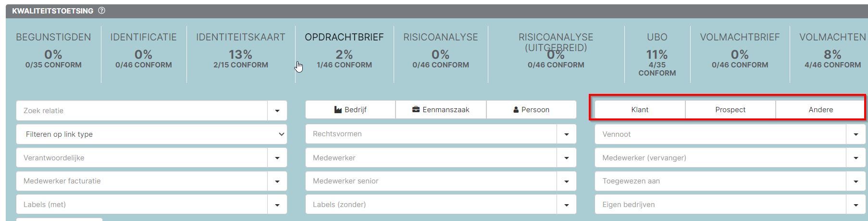Open the Begunstigden tab

tap(53, 50)
